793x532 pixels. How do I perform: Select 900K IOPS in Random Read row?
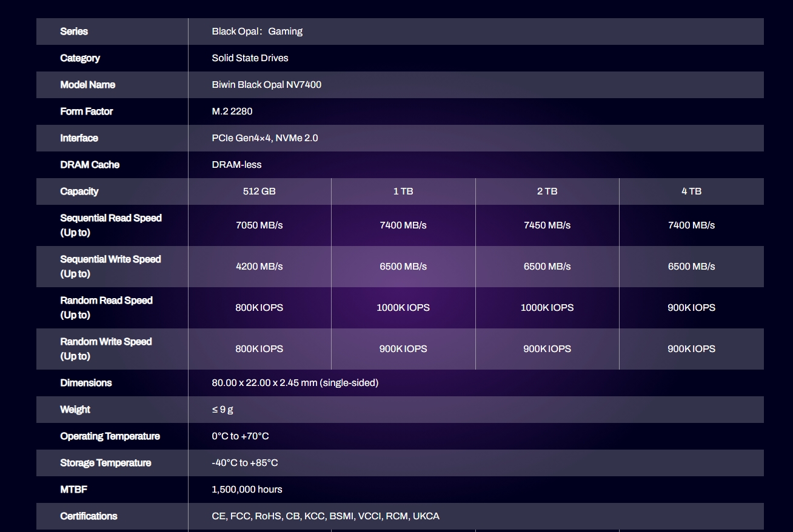tap(692, 308)
